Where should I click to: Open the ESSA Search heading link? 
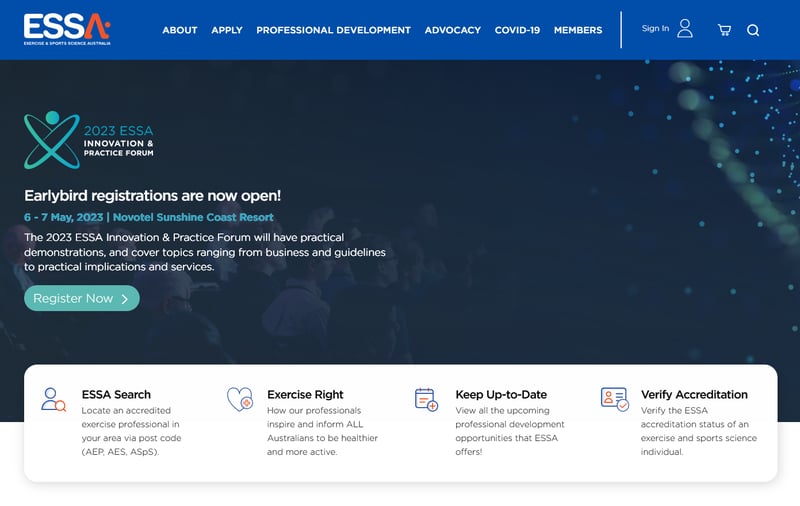(116, 394)
